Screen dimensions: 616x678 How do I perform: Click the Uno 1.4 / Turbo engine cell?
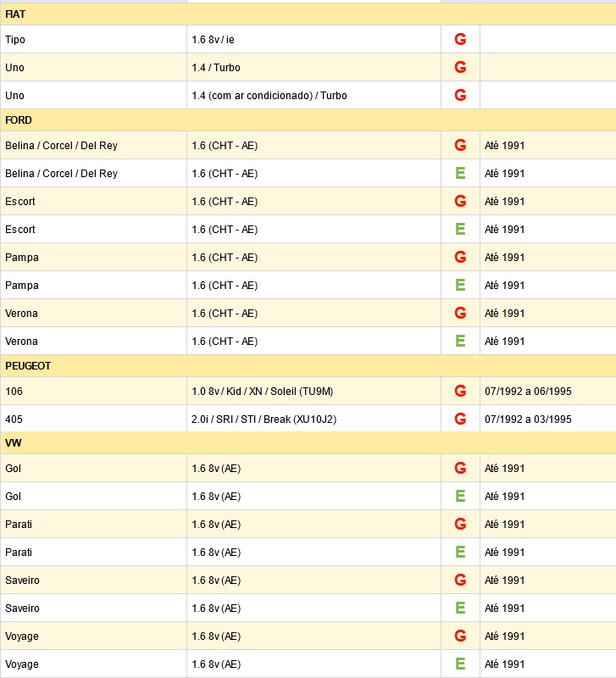click(314, 68)
